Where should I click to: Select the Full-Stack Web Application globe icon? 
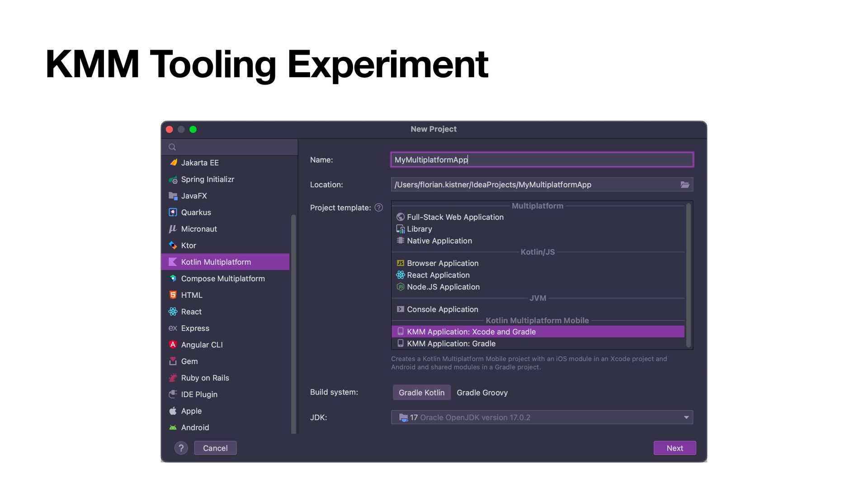(x=401, y=217)
